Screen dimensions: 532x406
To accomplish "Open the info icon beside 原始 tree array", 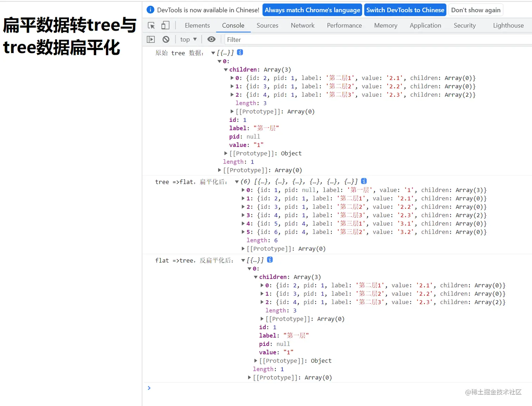I will click(x=240, y=52).
